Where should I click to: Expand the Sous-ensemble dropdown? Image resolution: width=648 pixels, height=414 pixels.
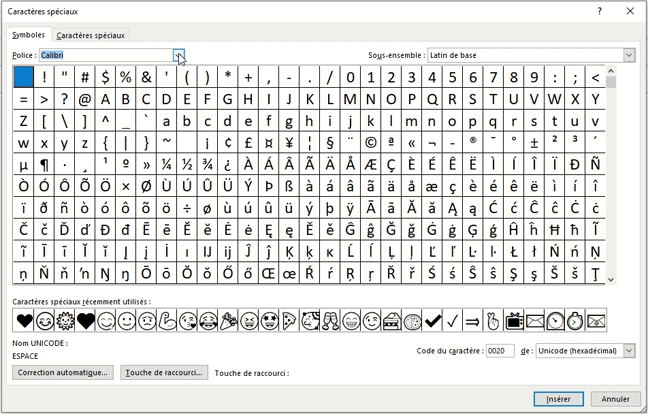point(629,55)
